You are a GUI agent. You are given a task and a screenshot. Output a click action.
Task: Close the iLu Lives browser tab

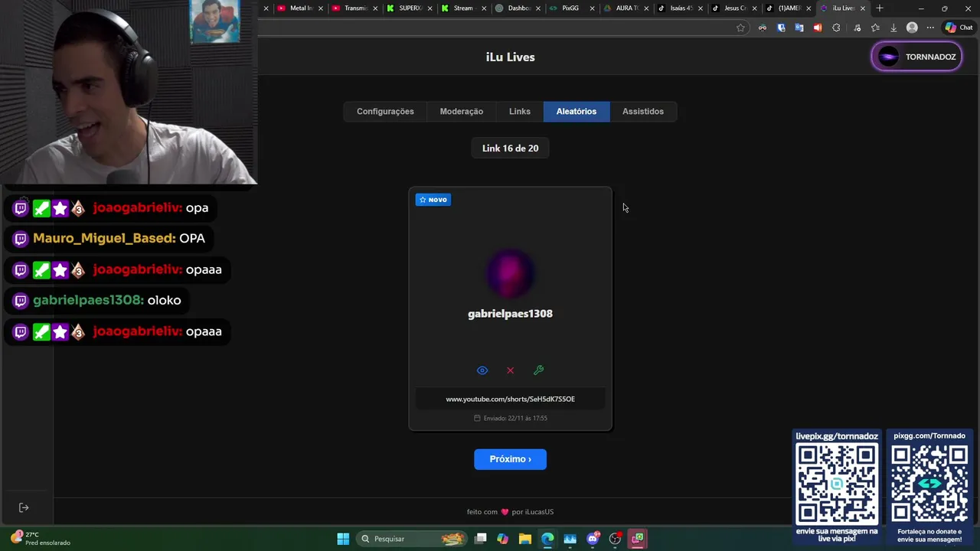(x=863, y=8)
